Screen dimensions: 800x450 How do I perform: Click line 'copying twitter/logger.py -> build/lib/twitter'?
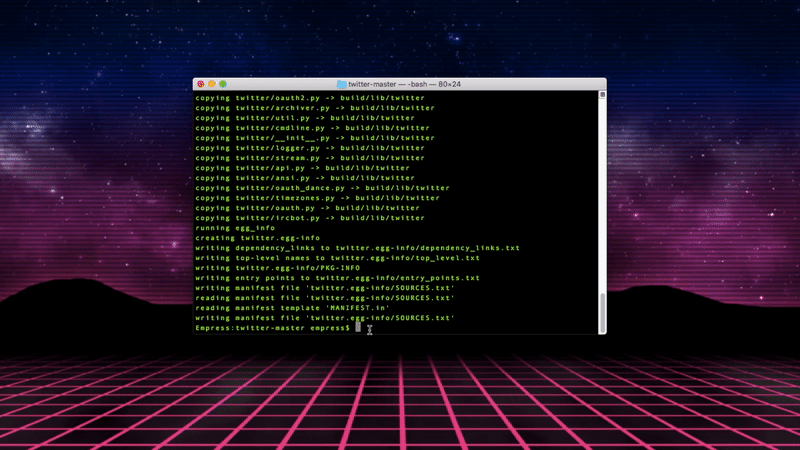point(310,148)
